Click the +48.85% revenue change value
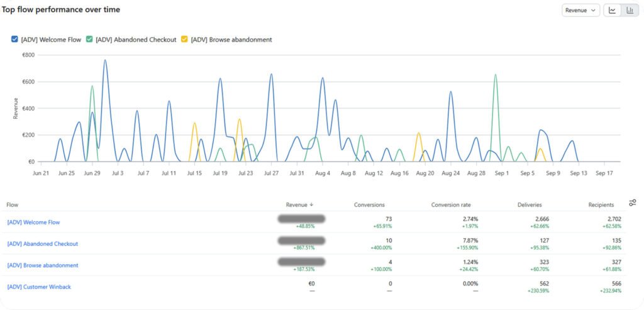The image size is (644, 310). click(305, 226)
